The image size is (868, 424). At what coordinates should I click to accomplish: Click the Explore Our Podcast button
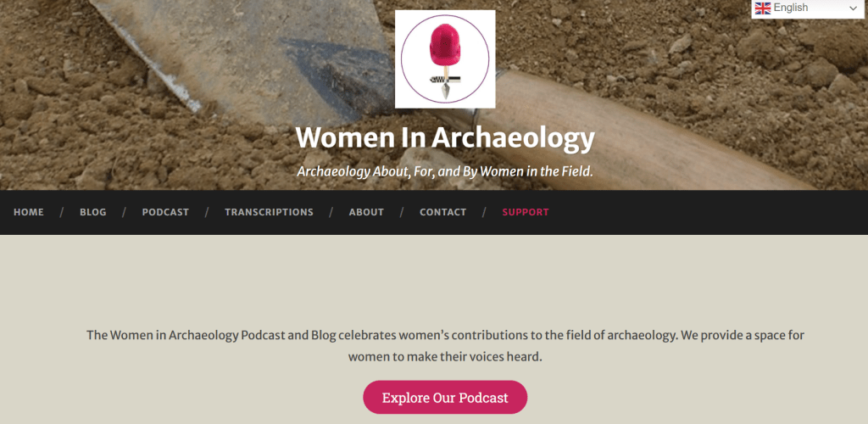pyautogui.click(x=445, y=397)
